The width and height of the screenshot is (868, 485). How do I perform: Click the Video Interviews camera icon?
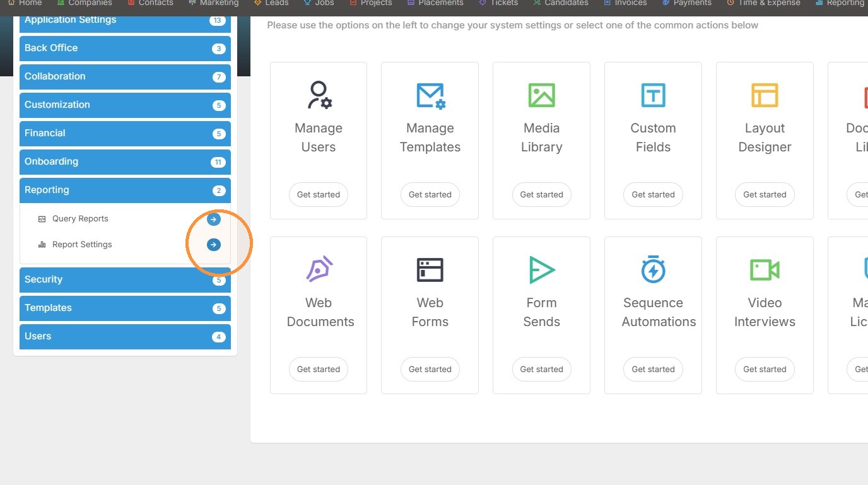point(765,270)
